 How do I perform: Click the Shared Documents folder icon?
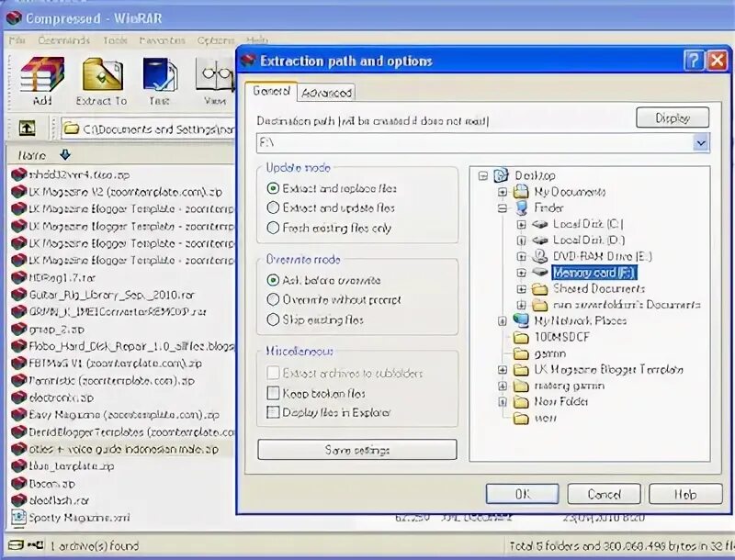(x=540, y=289)
